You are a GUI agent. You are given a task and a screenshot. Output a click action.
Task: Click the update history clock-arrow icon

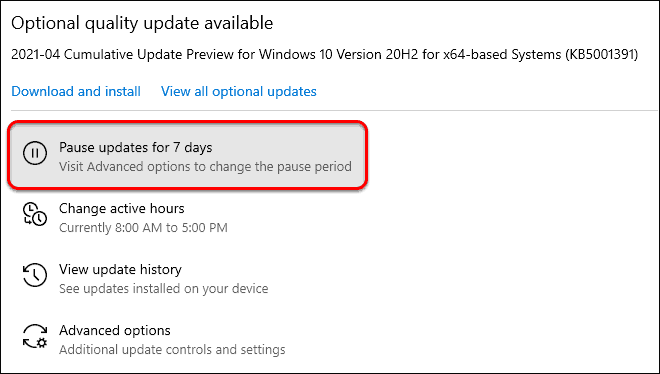click(35, 275)
